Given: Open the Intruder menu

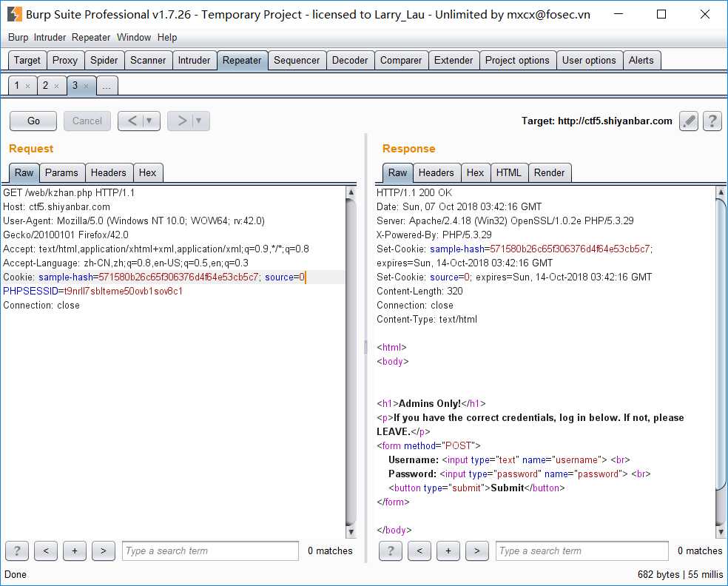Looking at the screenshot, I should 50,38.
